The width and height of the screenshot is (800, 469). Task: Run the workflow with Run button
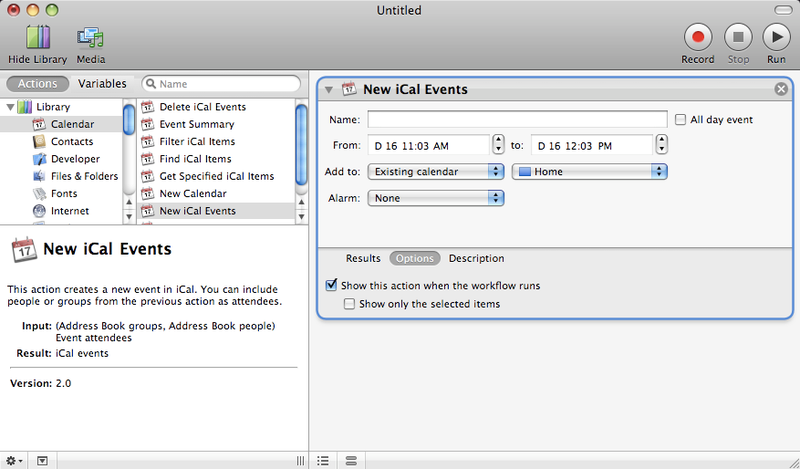[776, 37]
